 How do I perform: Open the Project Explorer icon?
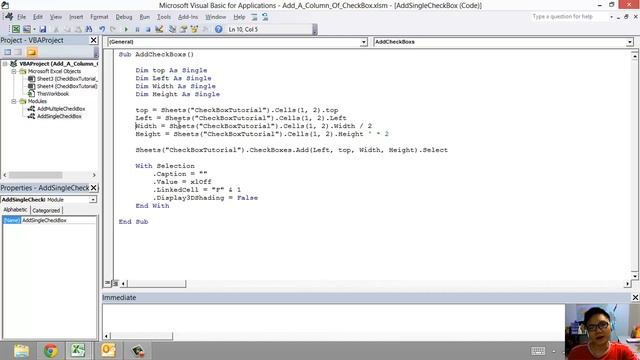coord(172,29)
